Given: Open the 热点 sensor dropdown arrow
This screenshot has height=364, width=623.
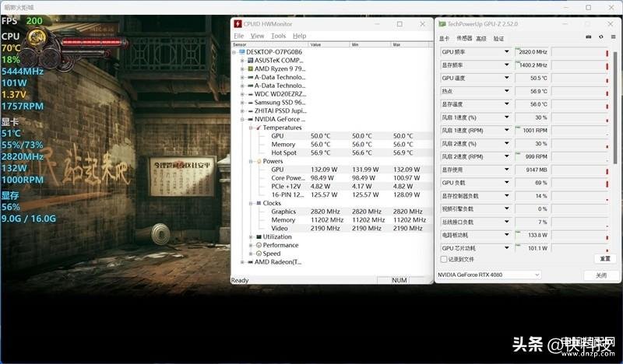Looking at the screenshot, I should (x=507, y=91).
